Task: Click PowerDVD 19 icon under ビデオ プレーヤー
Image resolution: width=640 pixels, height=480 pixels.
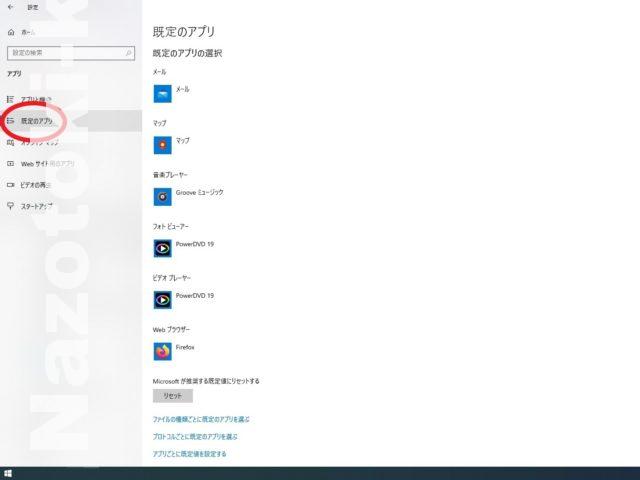Action: point(163,300)
